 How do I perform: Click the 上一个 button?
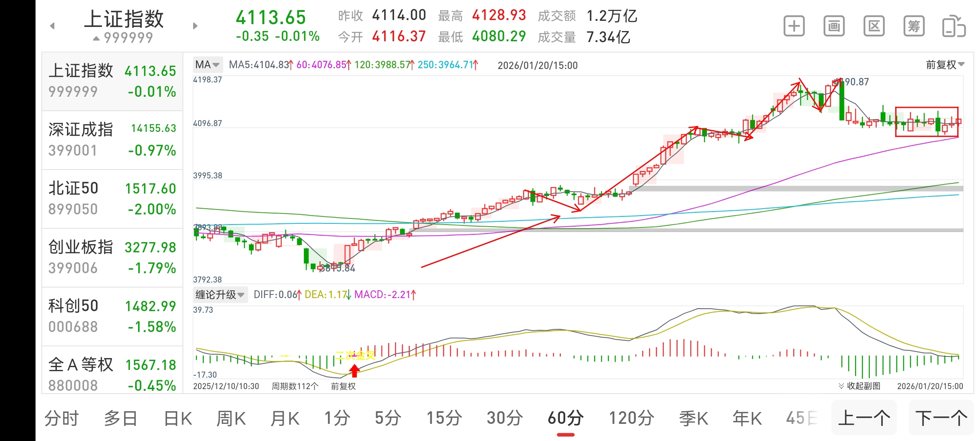(864, 418)
